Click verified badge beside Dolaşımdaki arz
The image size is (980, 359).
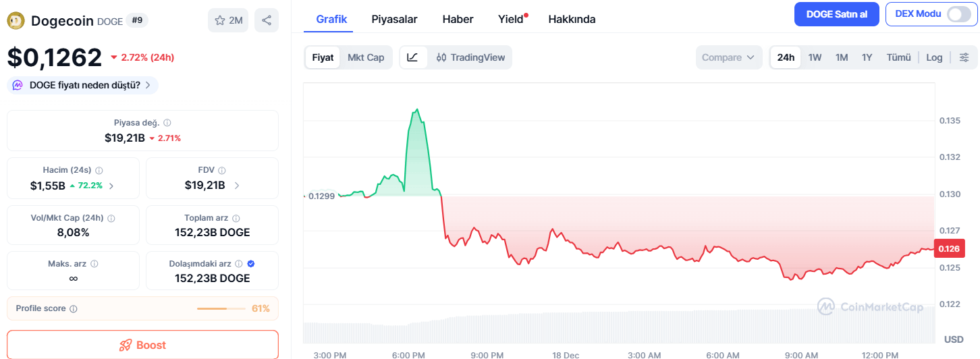(x=251, y=264)
